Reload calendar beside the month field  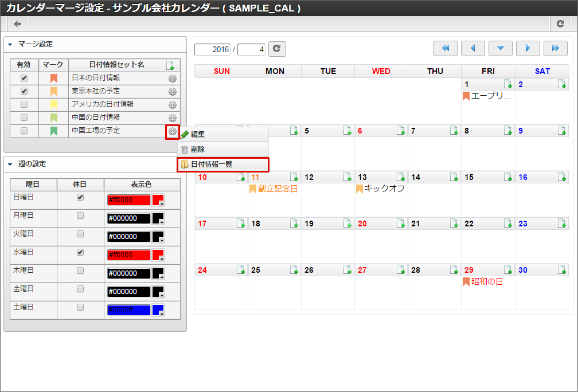coord(277,49)
